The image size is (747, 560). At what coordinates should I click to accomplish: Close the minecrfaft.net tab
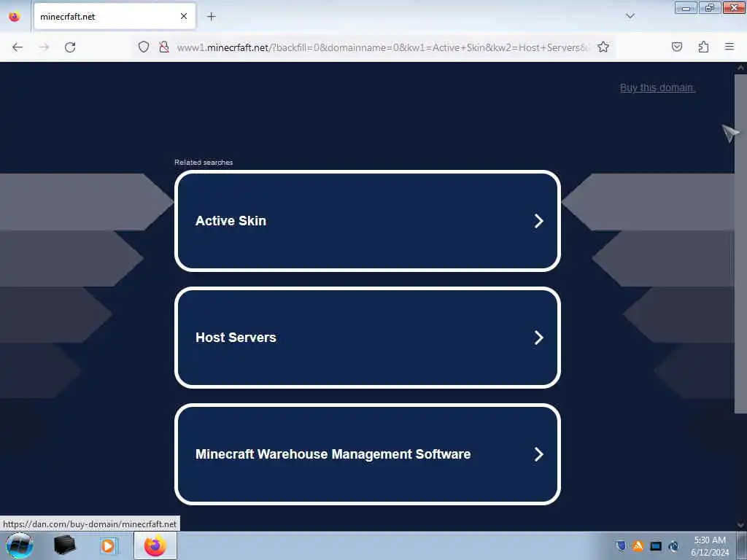click(x=184, y=17)
